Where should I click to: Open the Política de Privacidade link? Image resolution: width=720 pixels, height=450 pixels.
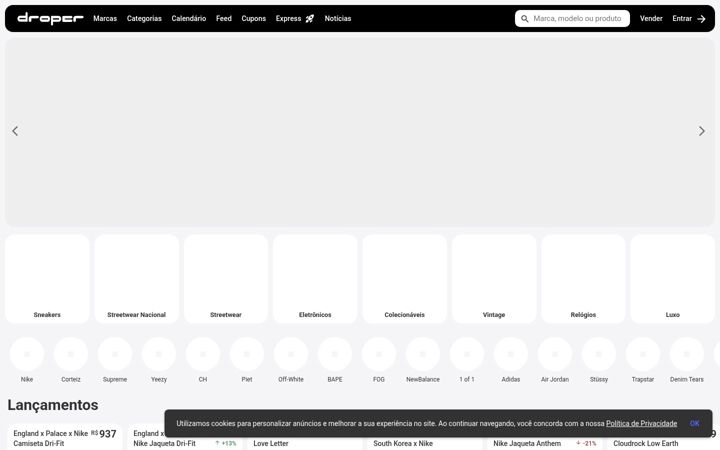[x=641, y=423]
